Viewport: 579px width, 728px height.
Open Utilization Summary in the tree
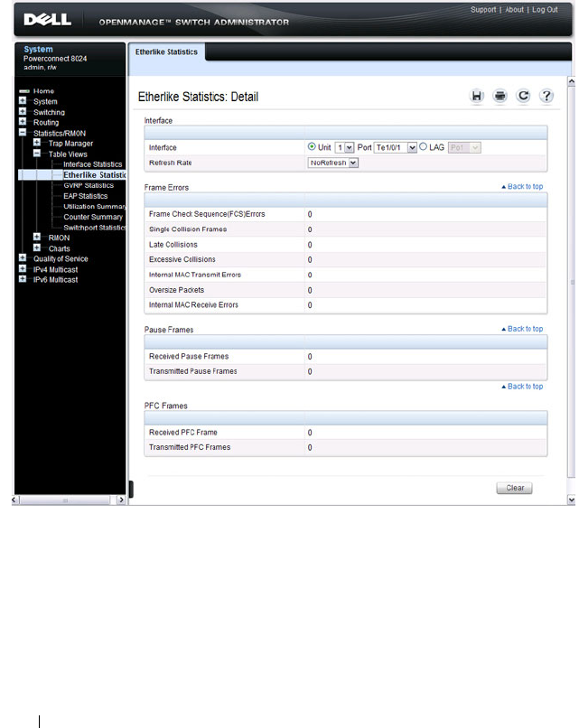tap(94, 207)
